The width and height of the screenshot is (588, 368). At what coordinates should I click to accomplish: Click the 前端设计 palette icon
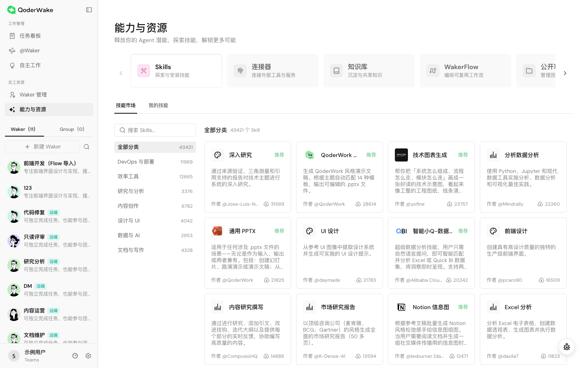click(x=493, y=231)
